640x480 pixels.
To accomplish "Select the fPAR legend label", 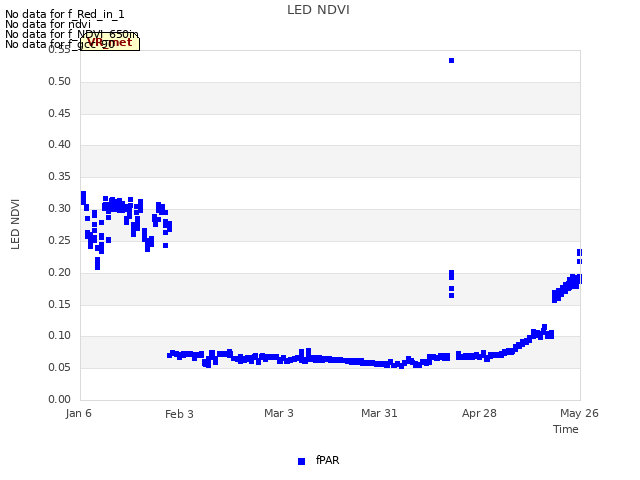I will (x=327, y=460).
